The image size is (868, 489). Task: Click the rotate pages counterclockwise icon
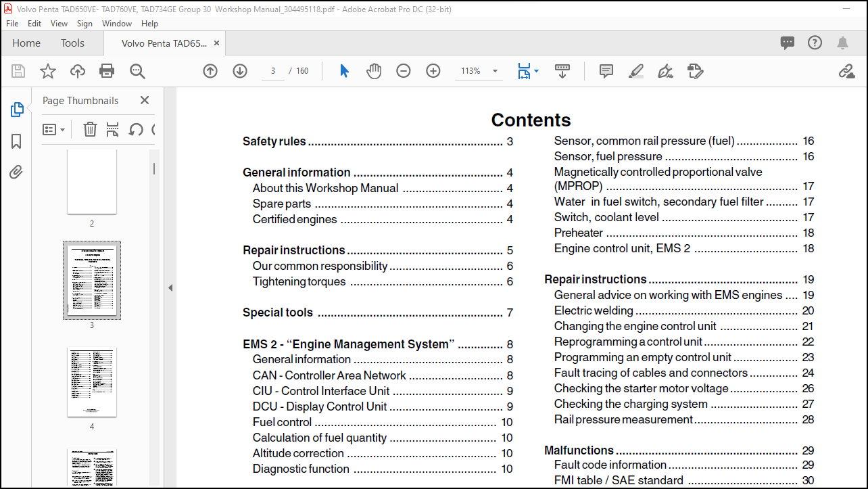click(x=136, y=129)
